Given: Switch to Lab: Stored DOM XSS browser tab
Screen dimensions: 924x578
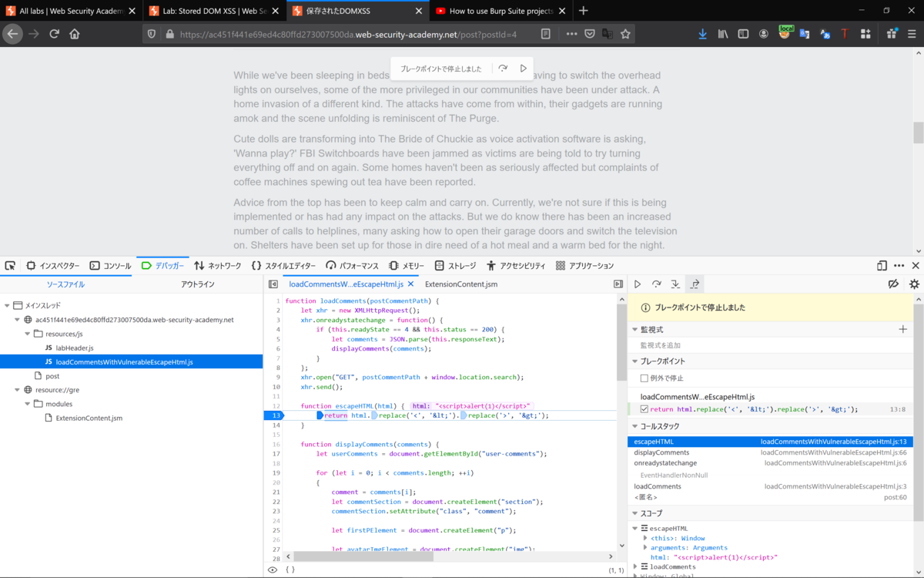Looking at the screenshot, I should [213, 11].
